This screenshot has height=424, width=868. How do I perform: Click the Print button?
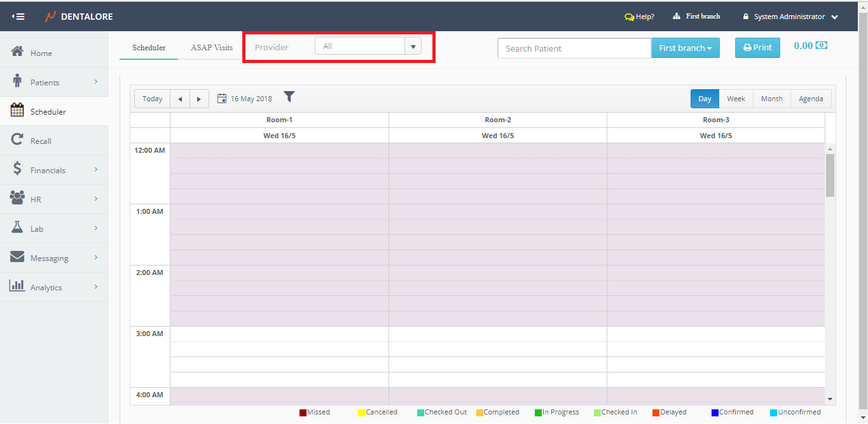tap(757, 48)
